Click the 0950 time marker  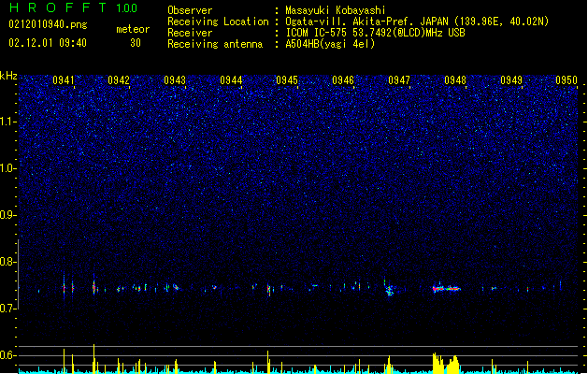[x=566, y=79]
